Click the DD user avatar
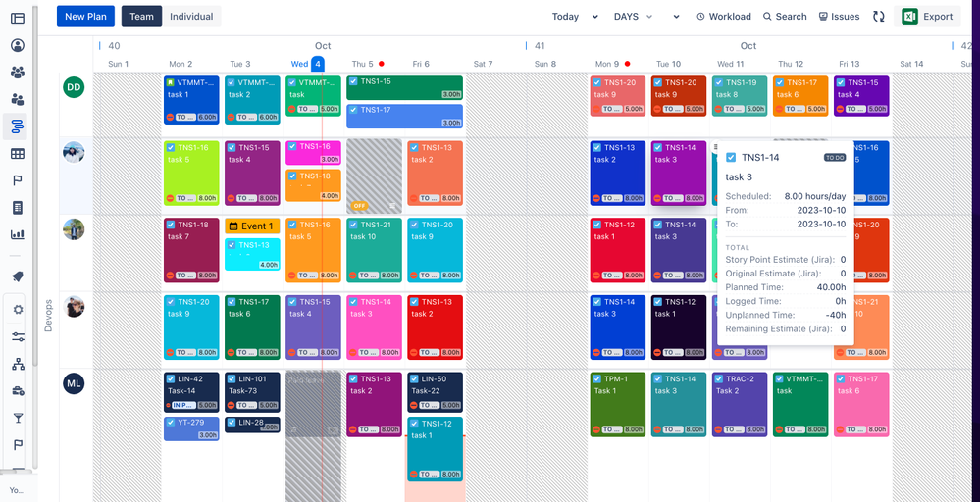The width and height of the screenshot is (980, 502). pos(74,87)
